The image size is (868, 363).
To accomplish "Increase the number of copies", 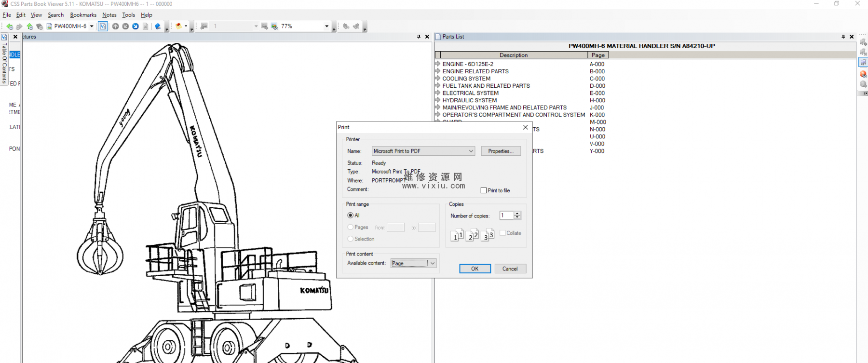I will pyautogui.click(x=517, y=214).
